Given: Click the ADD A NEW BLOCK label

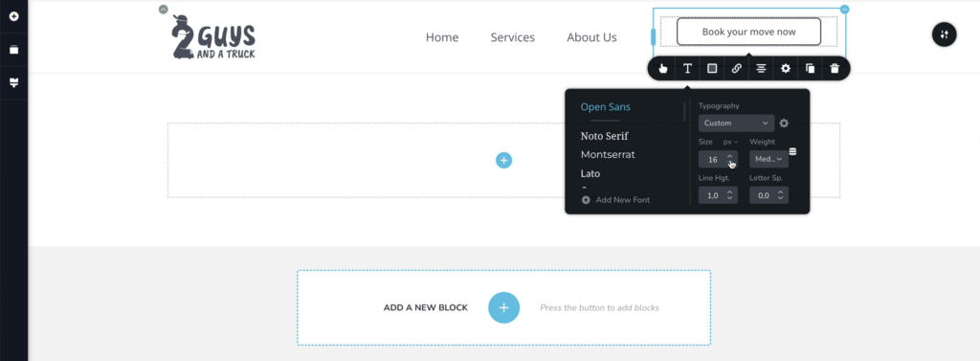Looking at the screenshot, I should point(426,307).
